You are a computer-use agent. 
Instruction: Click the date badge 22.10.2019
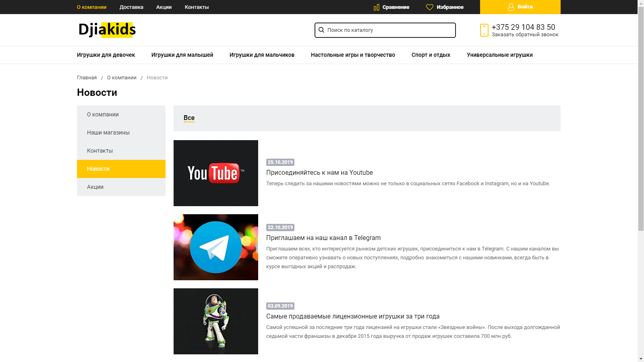[x=280, y=228]
